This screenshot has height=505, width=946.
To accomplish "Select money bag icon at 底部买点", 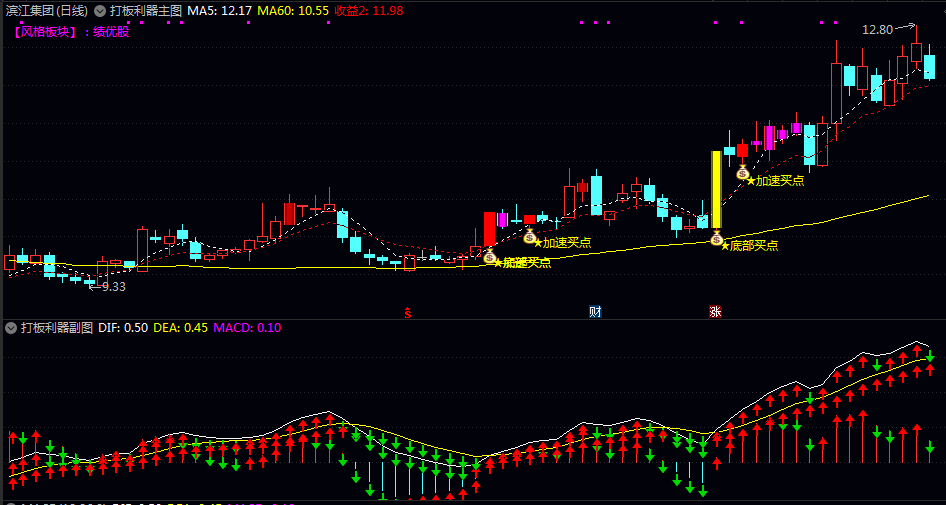I will (x=716, y=239).
